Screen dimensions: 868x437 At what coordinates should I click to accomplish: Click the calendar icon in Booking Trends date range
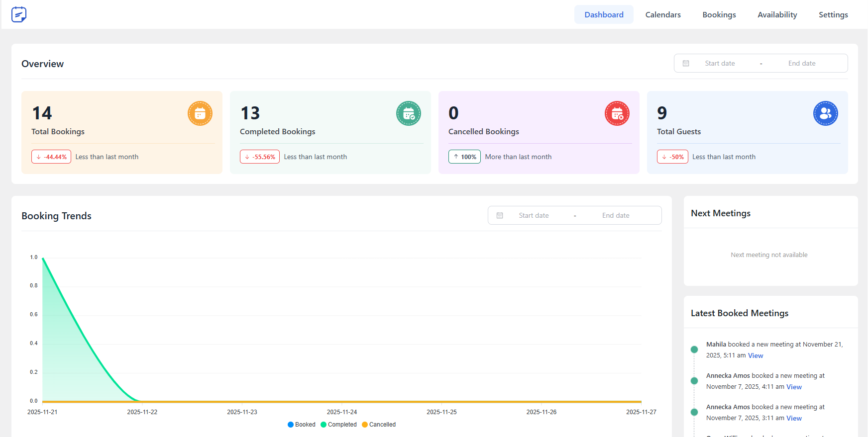(500, 216)
